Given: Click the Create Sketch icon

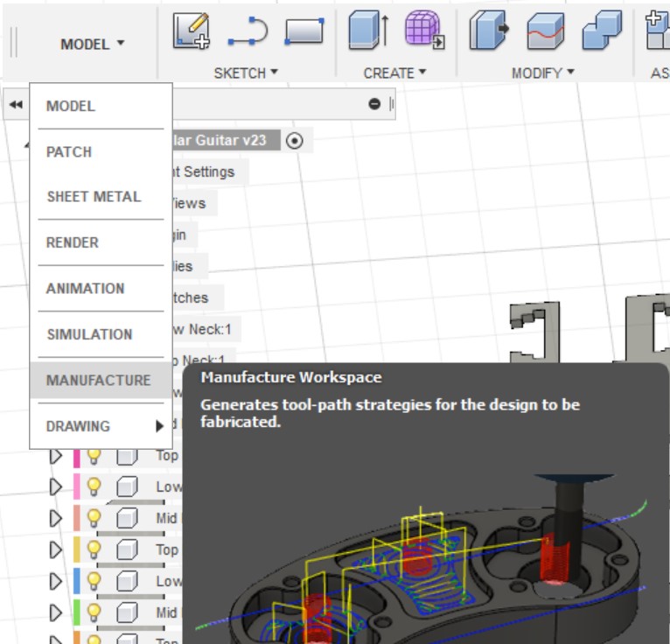Looking at the screenshot, I should pyautogui.click(x=192, y=31).
